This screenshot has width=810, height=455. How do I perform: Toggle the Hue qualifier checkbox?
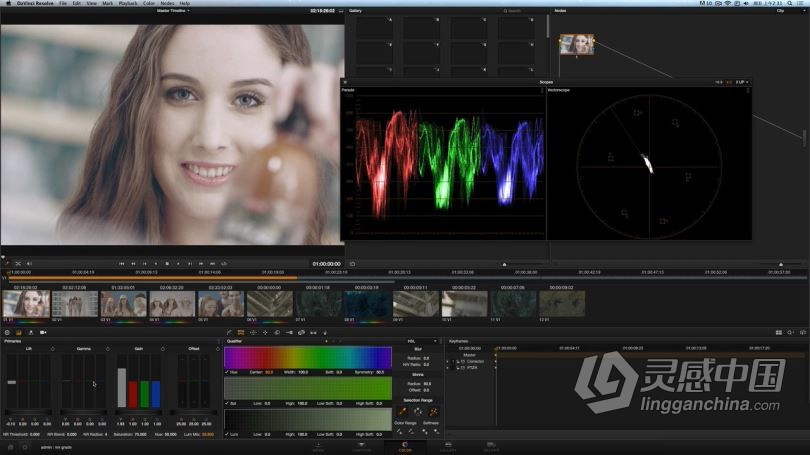(x=227, y=372)
